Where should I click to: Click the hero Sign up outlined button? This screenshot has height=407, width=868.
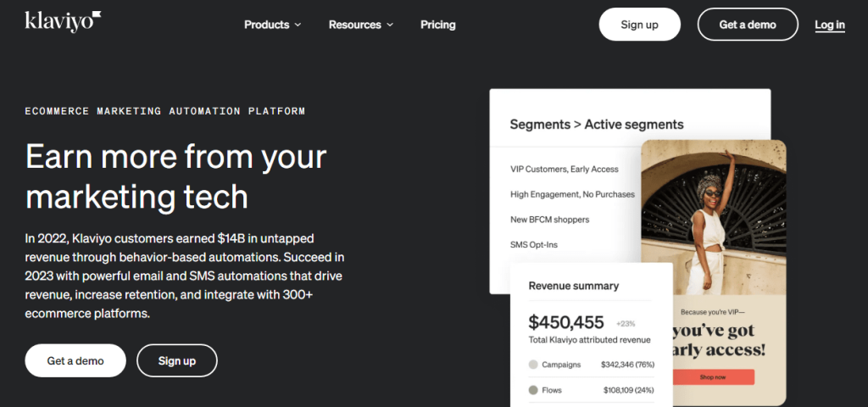[x=177, y=360]
